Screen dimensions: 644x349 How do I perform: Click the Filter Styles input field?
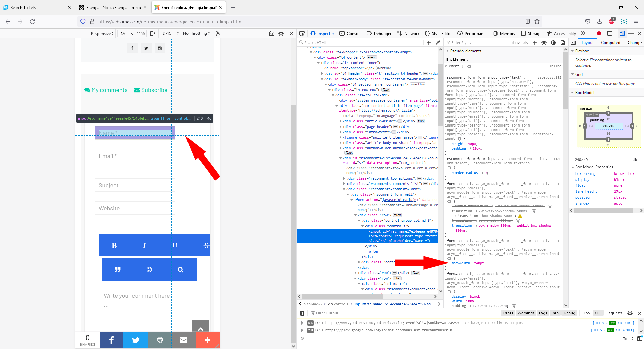point(476,43)
